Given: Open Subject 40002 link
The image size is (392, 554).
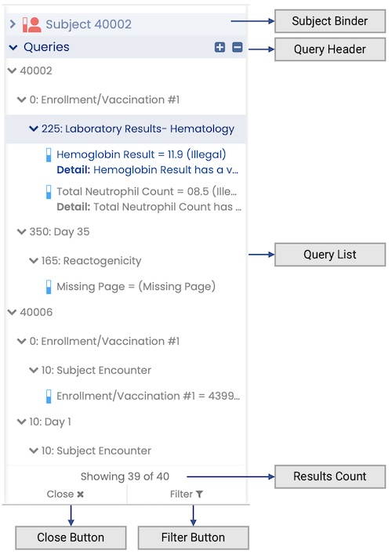Looking at the screenshot, I should pyautogui.click(x=89, y=24).
